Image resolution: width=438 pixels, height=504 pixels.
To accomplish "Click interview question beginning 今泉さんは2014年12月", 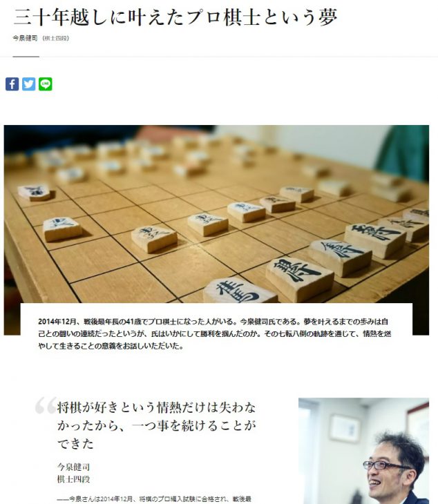I will coord(154,499).
